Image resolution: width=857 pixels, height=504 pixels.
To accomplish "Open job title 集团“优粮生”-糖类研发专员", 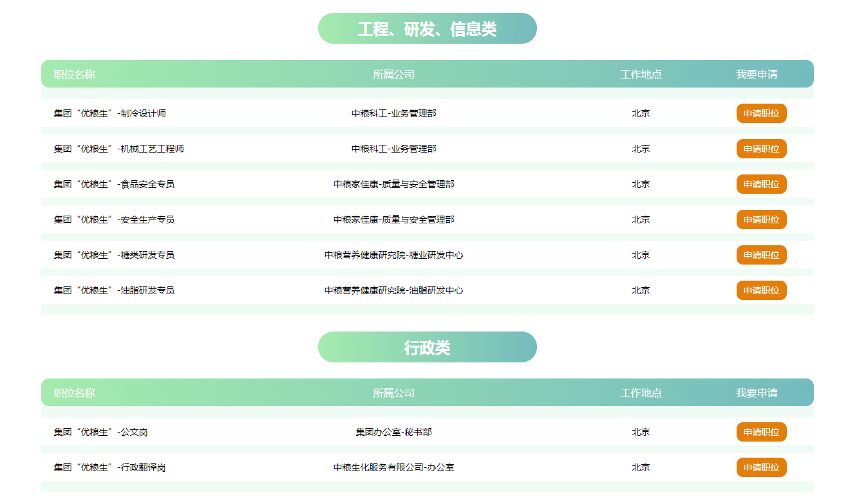I will (115, 255).
